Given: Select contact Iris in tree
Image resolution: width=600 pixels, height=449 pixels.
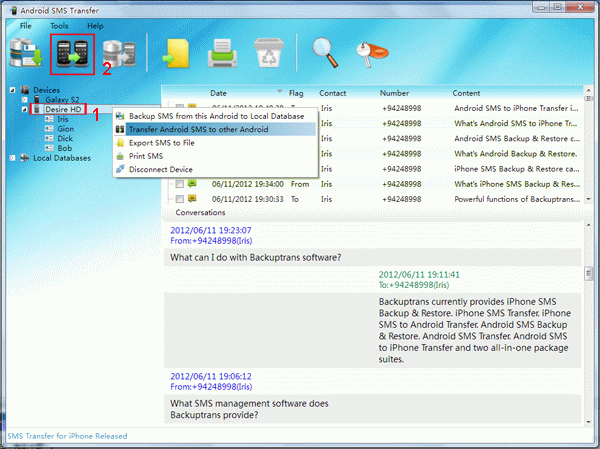Looking at the screenshot, I should (63, 119).
